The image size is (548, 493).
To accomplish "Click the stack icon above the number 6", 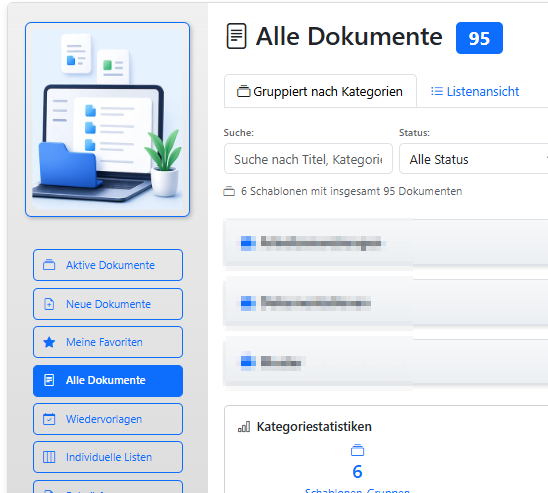I will (x=357, y=450).
